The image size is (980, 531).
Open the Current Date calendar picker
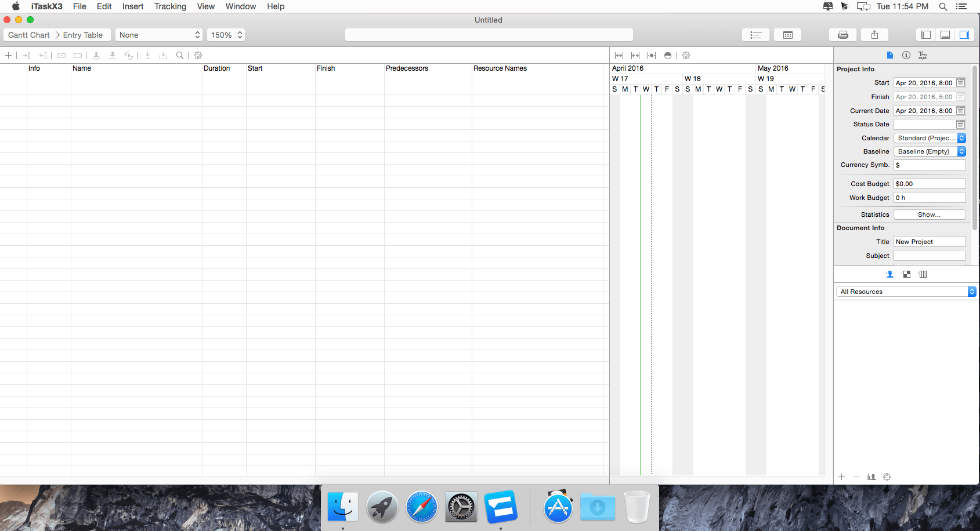click(x=960, y=111)
